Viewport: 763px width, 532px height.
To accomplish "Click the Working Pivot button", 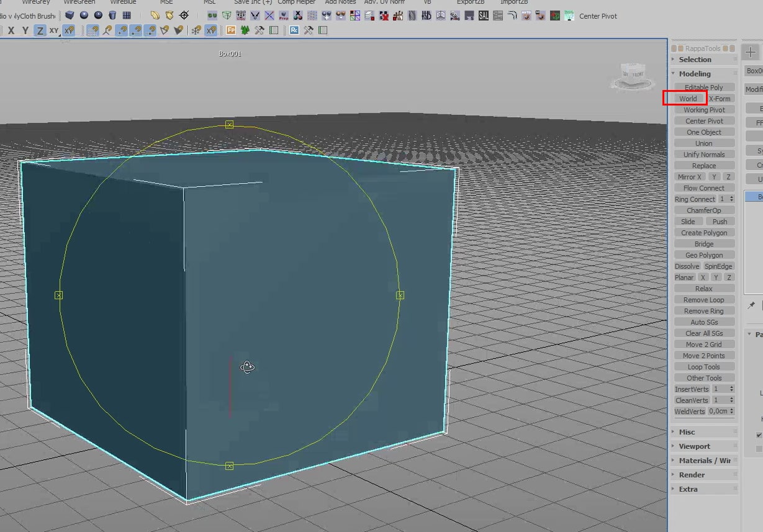I will 704,110.
